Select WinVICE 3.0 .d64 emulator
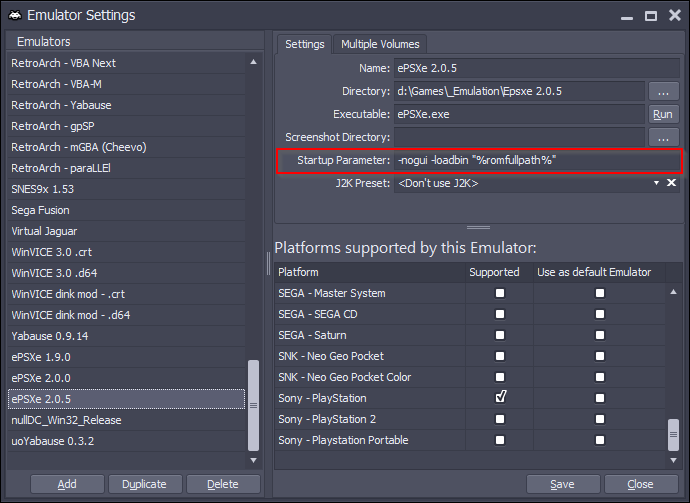This screenshot has height=503, width=690. coord(126,273)
